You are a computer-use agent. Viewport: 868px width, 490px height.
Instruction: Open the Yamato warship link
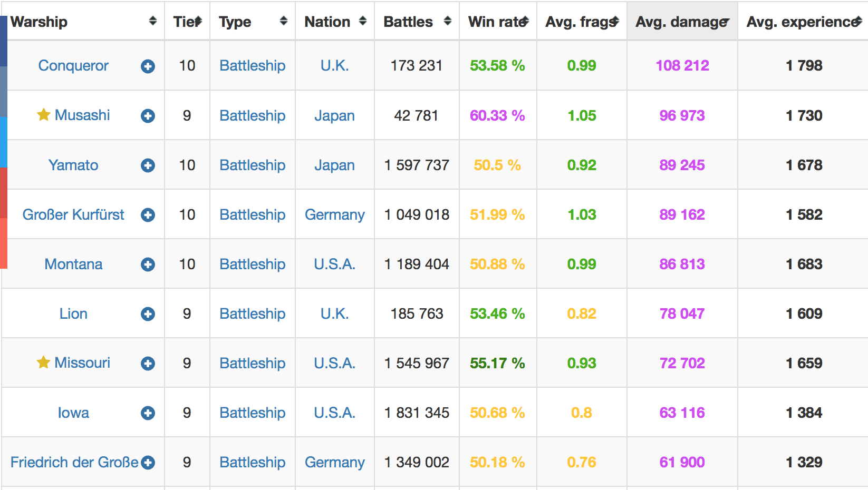point(73,165)
